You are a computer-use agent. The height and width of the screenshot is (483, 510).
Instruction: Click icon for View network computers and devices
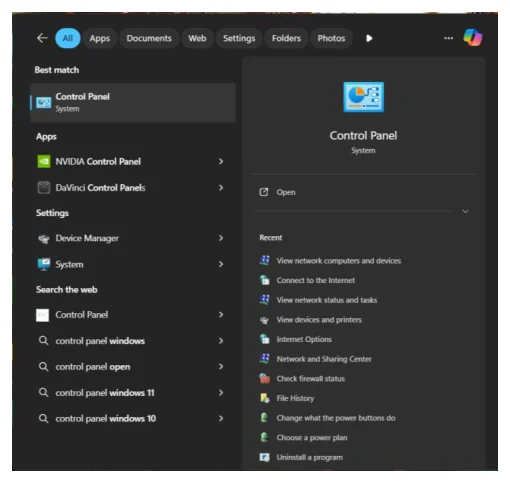265,260
